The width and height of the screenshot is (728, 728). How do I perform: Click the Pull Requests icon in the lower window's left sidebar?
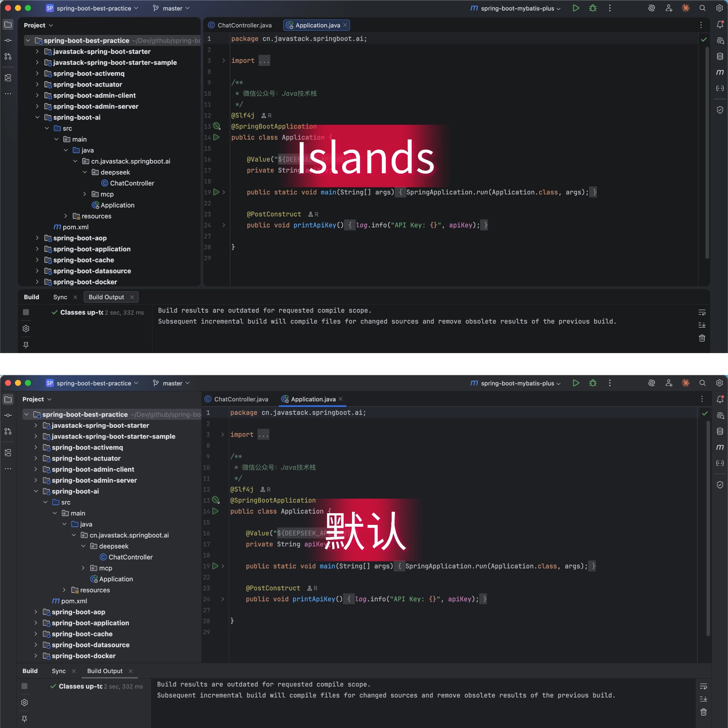click(x=8, y=431)
